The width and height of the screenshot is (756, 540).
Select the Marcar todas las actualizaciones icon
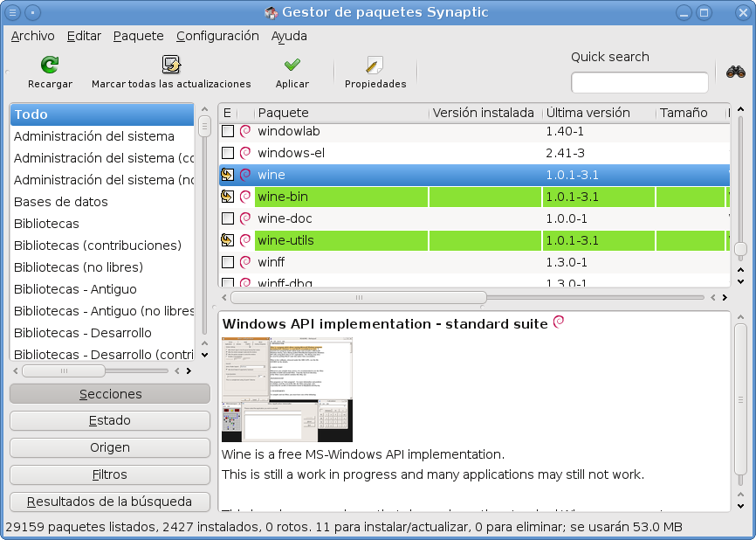171,66
